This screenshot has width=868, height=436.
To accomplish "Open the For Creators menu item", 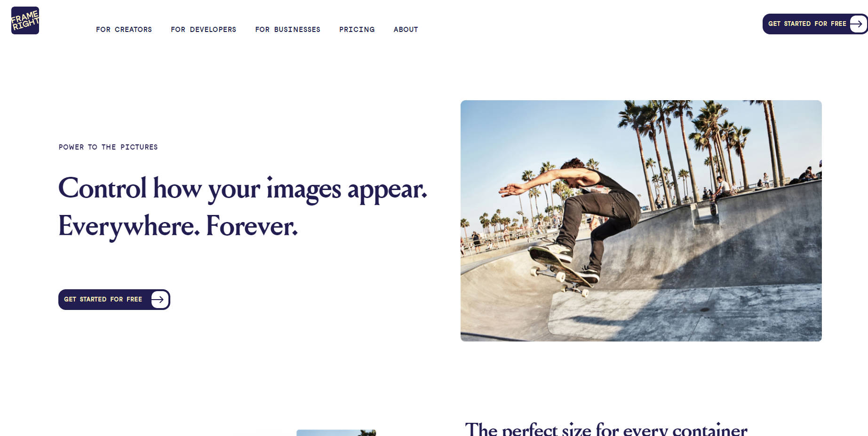I will (x=124, y=29).
